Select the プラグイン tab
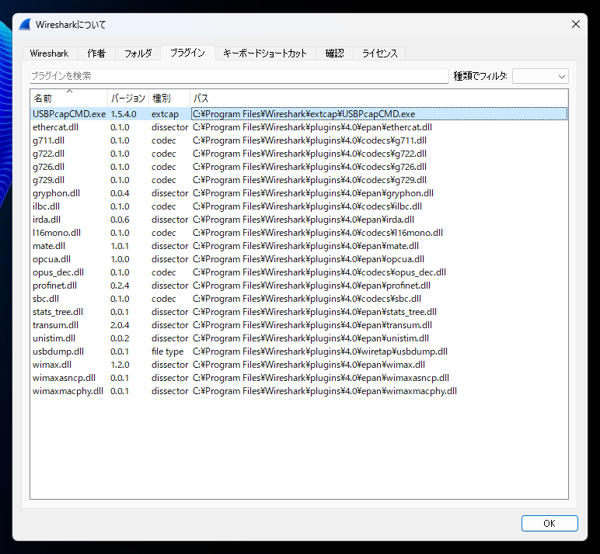The image size is (600, 554). pos(188,53)
